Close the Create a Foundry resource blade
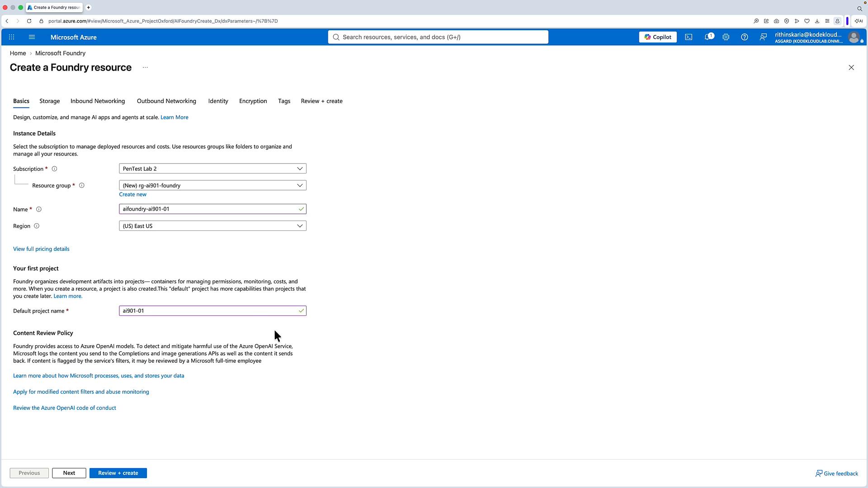The width and height of the screenshot is (868, 488). tap(851, 67)
